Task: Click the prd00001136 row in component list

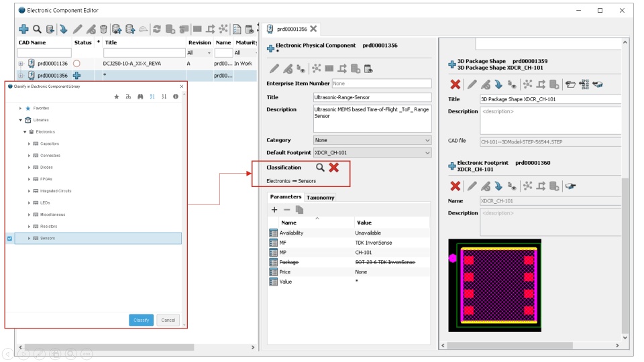Action: point(137,64)
